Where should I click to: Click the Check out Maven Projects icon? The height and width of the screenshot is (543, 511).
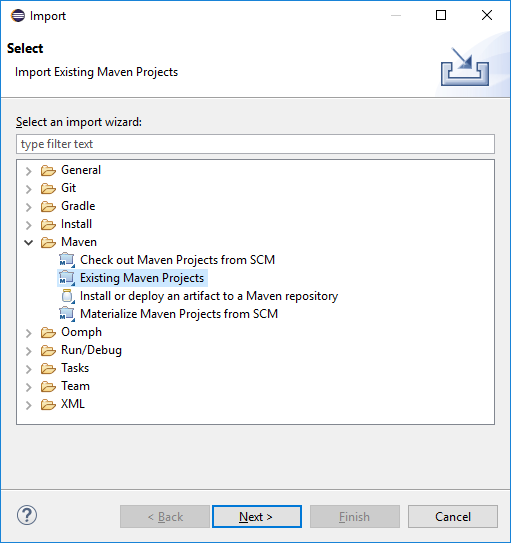(x=67, y=260)
